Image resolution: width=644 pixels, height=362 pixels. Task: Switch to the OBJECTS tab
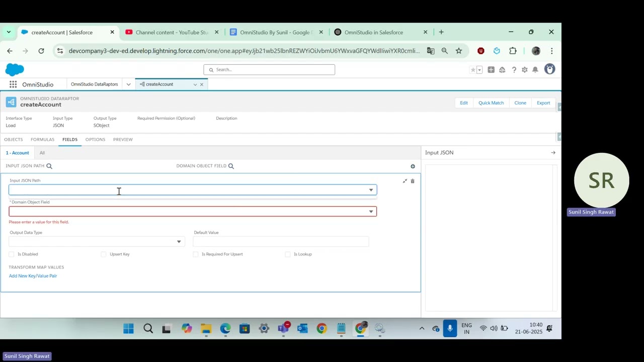point(13,139)
